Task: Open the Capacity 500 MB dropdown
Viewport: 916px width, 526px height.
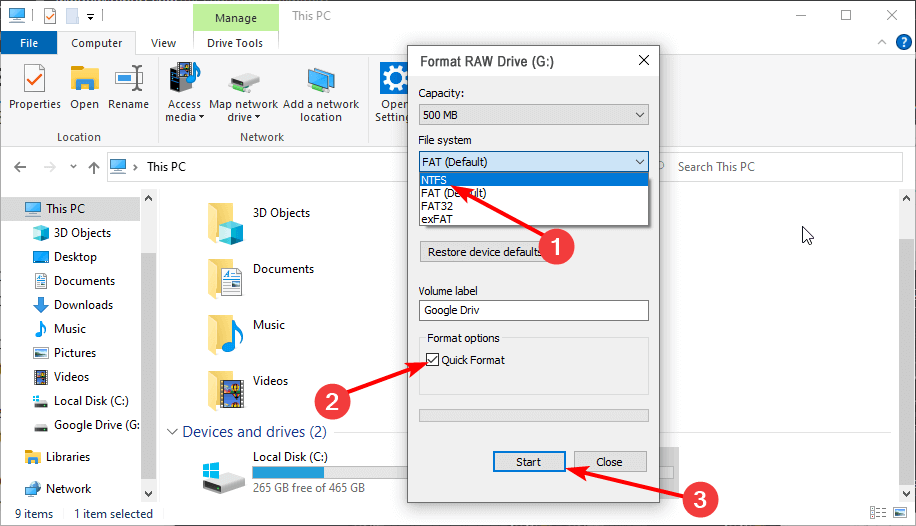Action: pos(533,115)
